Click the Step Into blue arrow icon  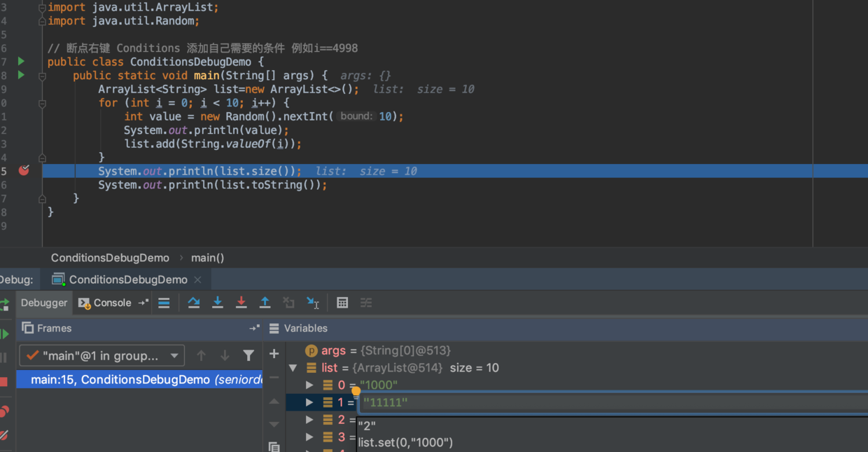(218, 303)
